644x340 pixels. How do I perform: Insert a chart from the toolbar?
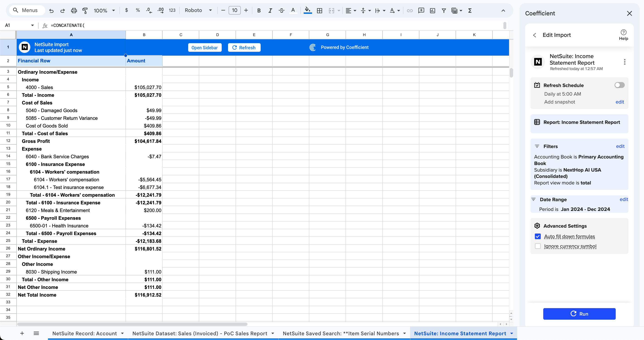point(432,10)
